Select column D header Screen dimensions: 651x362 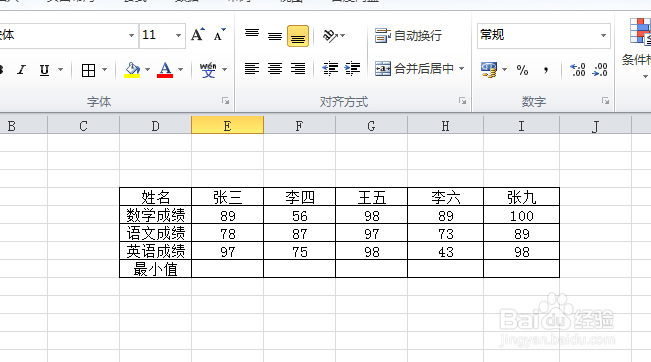tap(155, 125)
